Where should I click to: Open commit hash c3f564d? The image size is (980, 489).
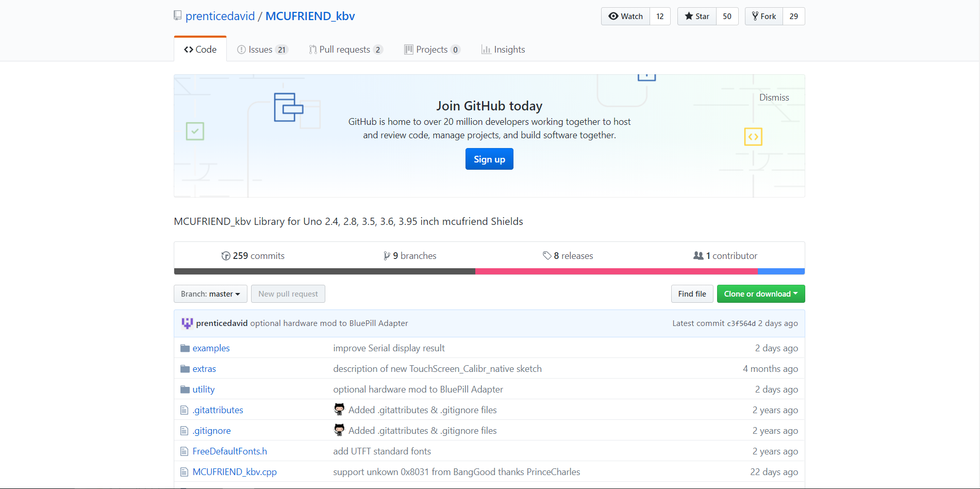(x=741, y=323)
